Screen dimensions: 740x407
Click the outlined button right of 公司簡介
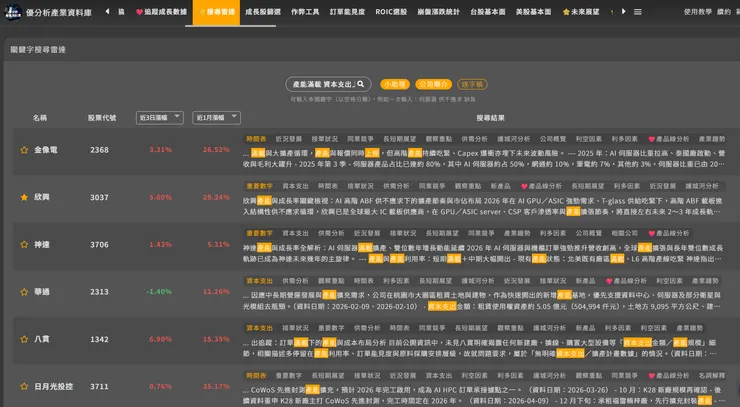click(x=472, y=84)
